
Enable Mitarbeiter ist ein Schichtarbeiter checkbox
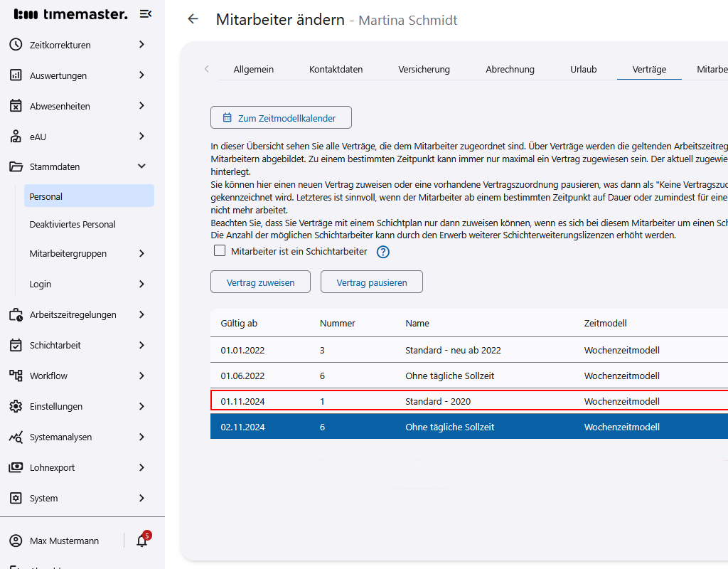click(x=220, y=251)
